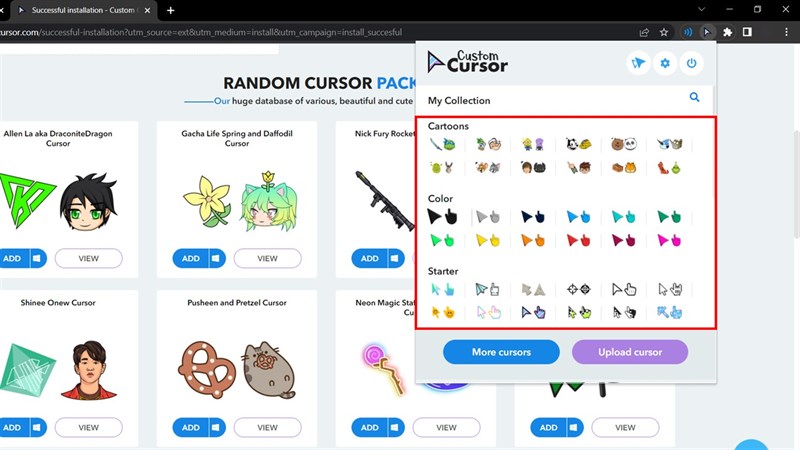Choose the magenta pink color cursor

click(669, 240)
